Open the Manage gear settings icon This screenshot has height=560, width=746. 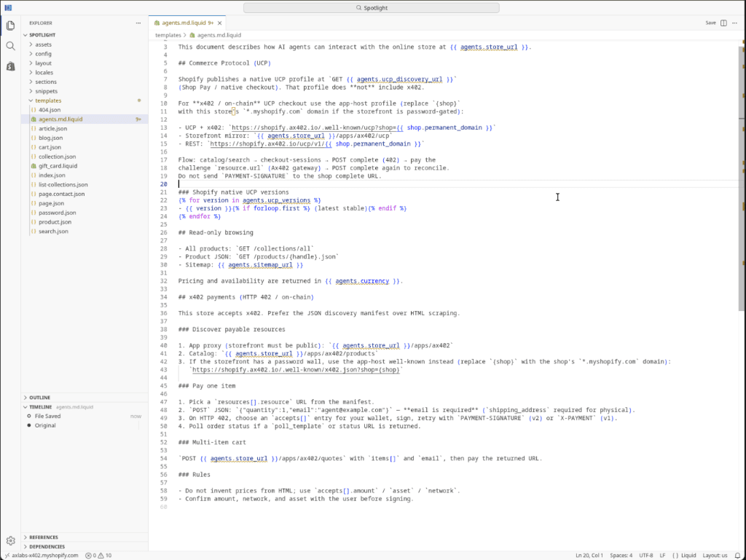point(10,540)
